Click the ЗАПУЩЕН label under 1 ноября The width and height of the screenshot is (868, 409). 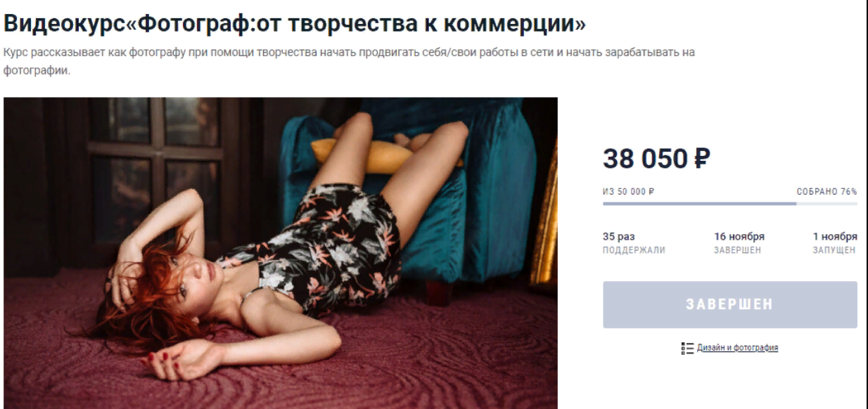click(834, 249)
